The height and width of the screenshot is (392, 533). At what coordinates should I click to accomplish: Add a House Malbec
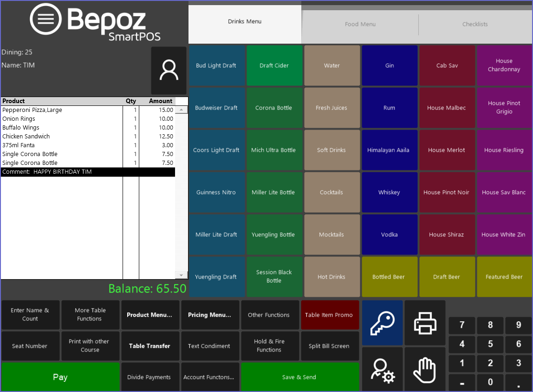pyautogui.click(x=447, y=108)
